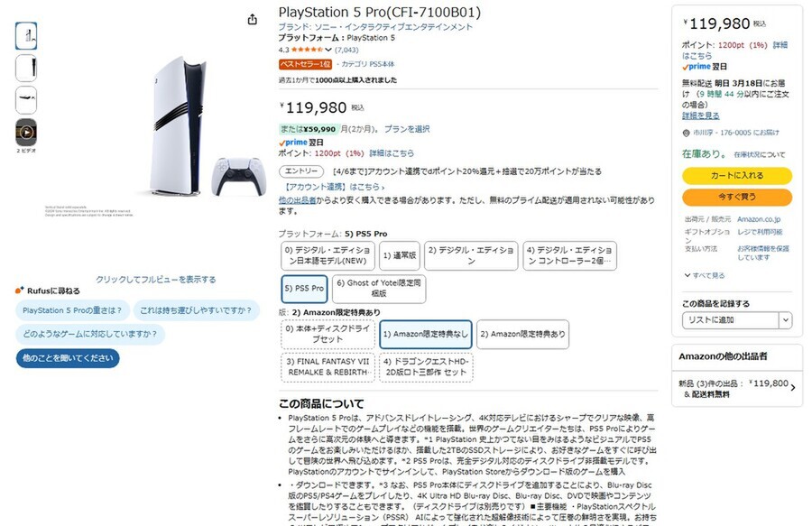Expand the rating dropdown chevron next to stars
Viewport: 812px width, 526px height.
coord(328,50)
